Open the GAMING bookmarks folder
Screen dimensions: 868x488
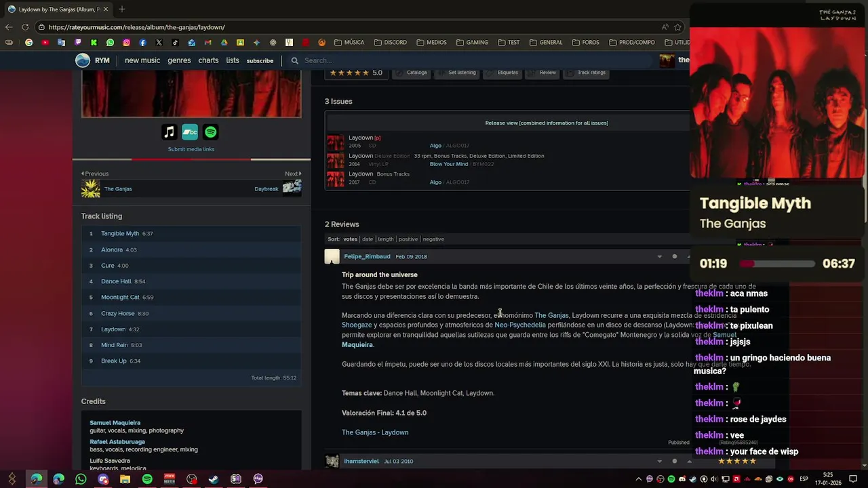(472, 42)
